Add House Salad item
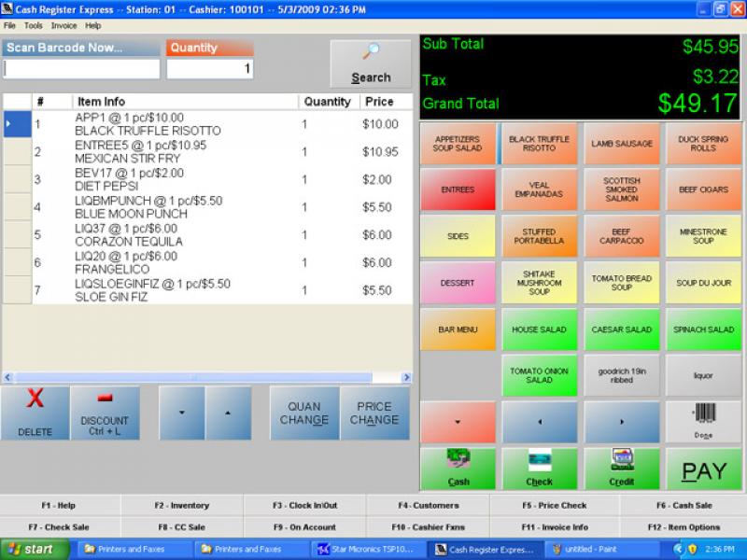Screen dimensions: 747x560 point(540,329)
